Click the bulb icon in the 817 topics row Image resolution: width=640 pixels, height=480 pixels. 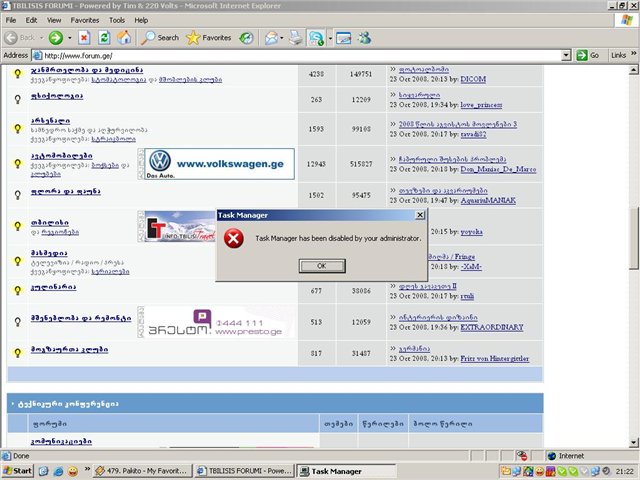point(18,353)
